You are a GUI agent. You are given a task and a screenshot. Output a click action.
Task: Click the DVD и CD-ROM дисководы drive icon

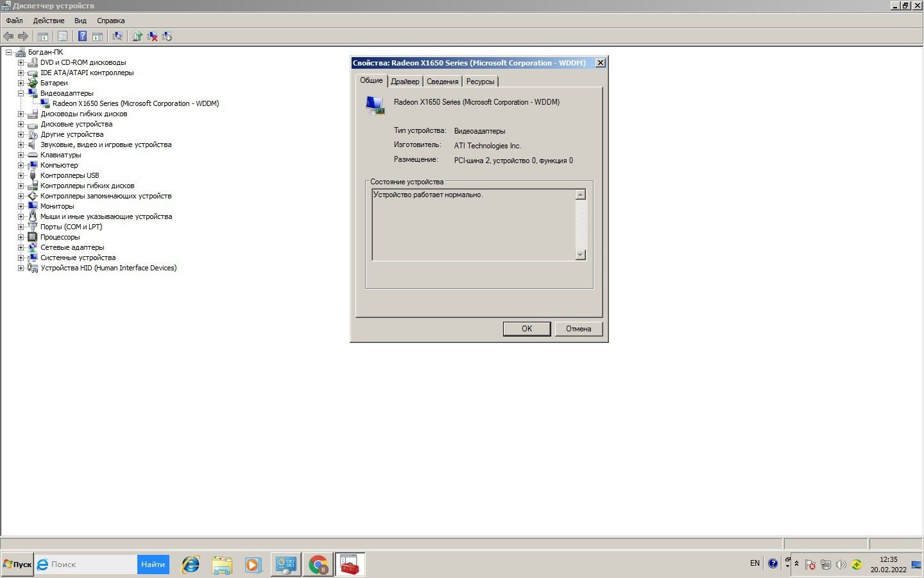(x=33, y=62)
